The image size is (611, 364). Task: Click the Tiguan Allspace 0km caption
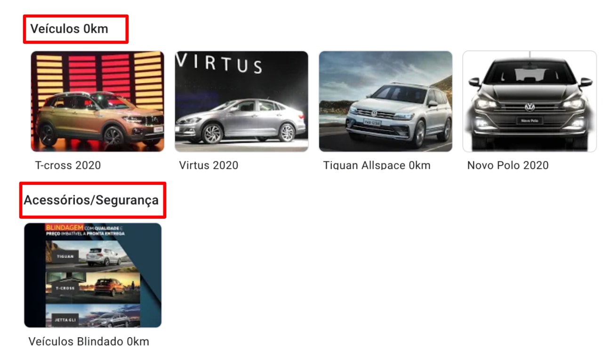click(377, 165)
